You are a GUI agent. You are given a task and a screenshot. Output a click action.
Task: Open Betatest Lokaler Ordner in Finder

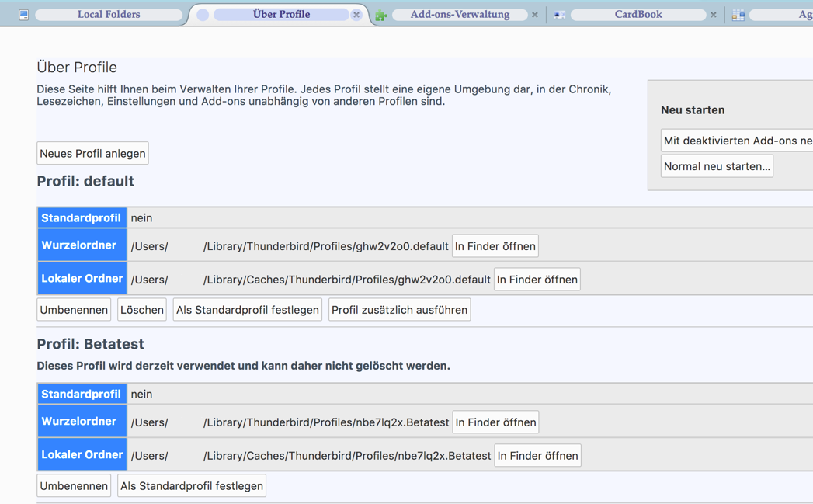537,456
